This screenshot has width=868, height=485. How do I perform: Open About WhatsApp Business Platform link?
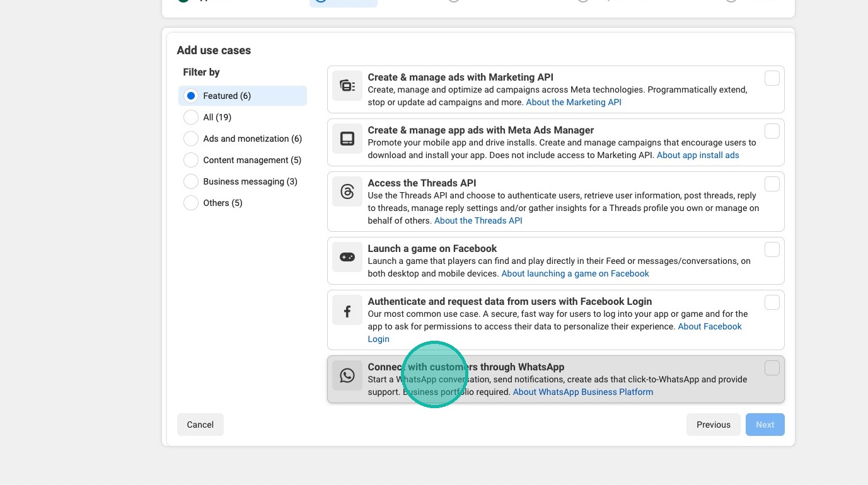point(582,392)
